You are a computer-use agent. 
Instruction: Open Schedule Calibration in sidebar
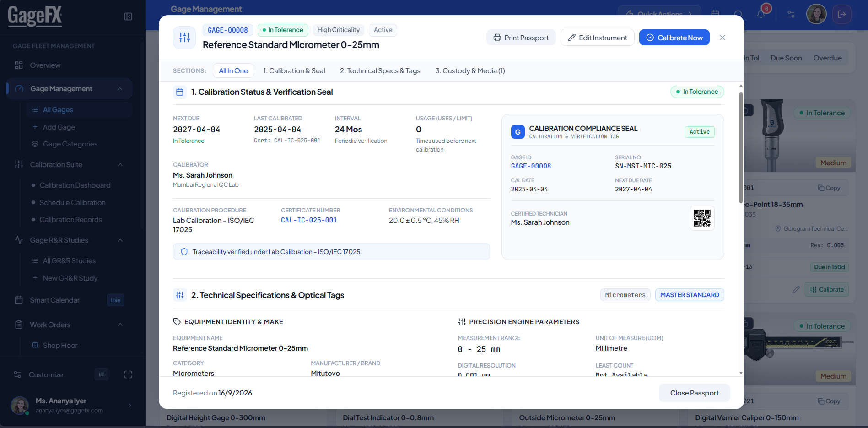point(72,202)
